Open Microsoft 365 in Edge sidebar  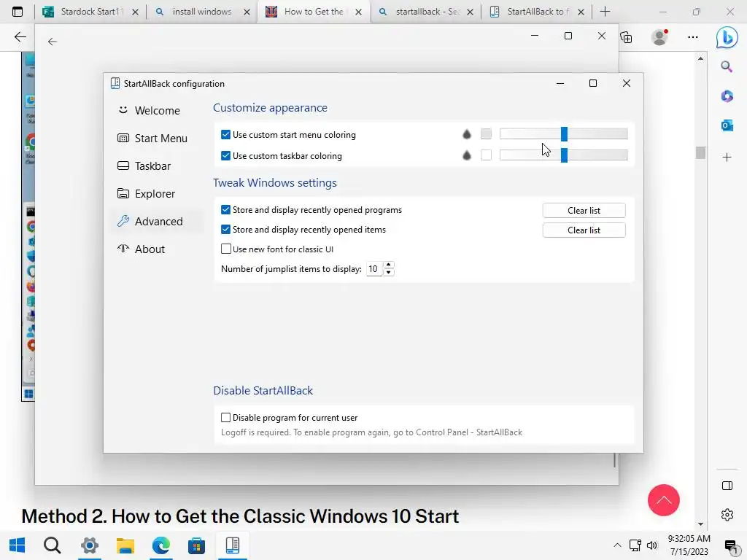pos(727,96)
